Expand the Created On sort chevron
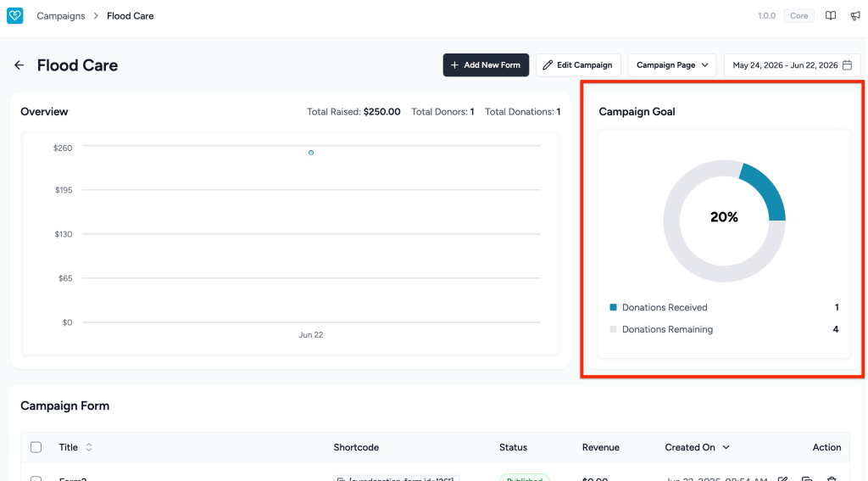This screenshot has width=868, height=481. 726,447
